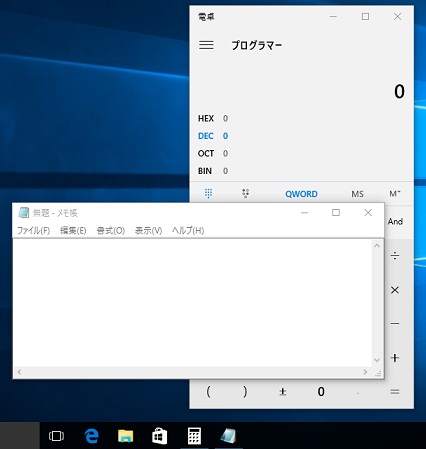426x449 pixels.
Task: Maximize the Calculator window
Action: [365, 16]
